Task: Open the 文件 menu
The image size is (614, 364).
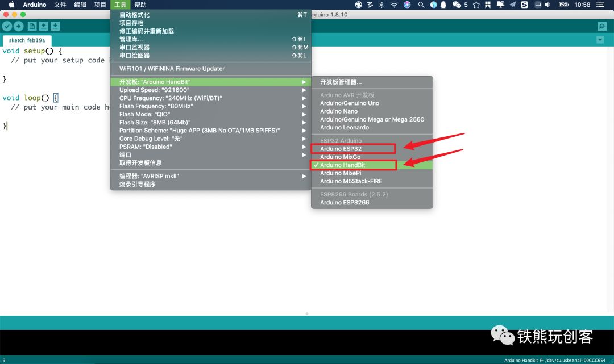Action: [x=60, y=5]
